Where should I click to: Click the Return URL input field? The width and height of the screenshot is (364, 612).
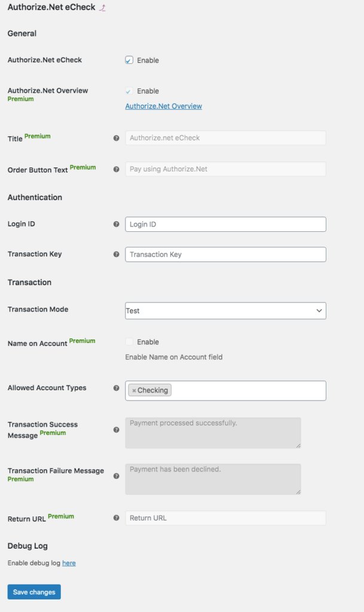click(225, 518)
